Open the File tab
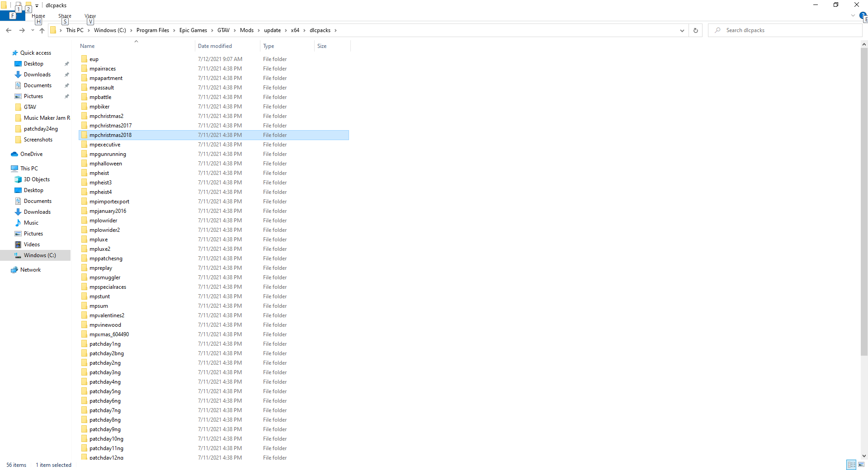868x470 pixels. [12, 16]
